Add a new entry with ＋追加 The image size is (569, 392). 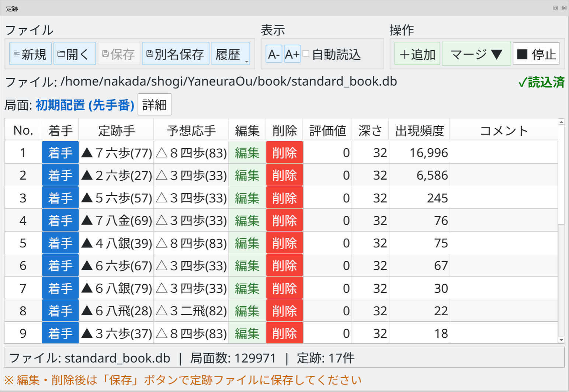[416, 53]
